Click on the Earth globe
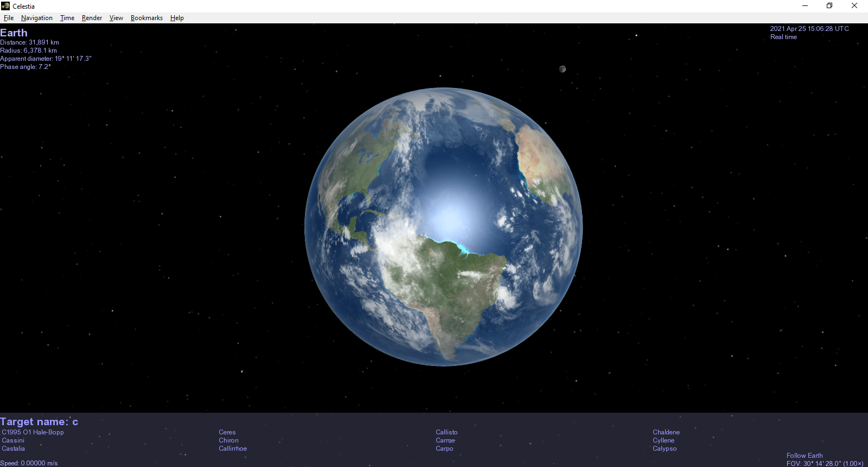Image resolution: width=868 pixels, height=467 pixels. click(443, 227)
